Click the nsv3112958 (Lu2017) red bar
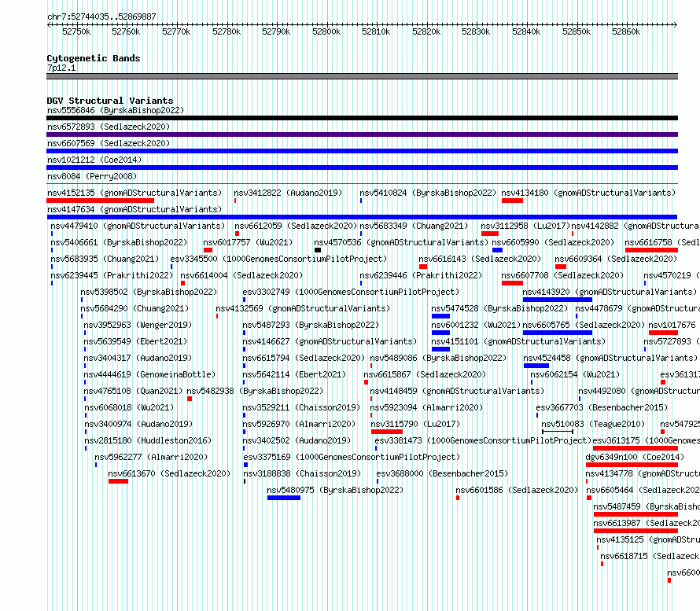The width and height of the screenshot is (700, 611). (490, 234)
